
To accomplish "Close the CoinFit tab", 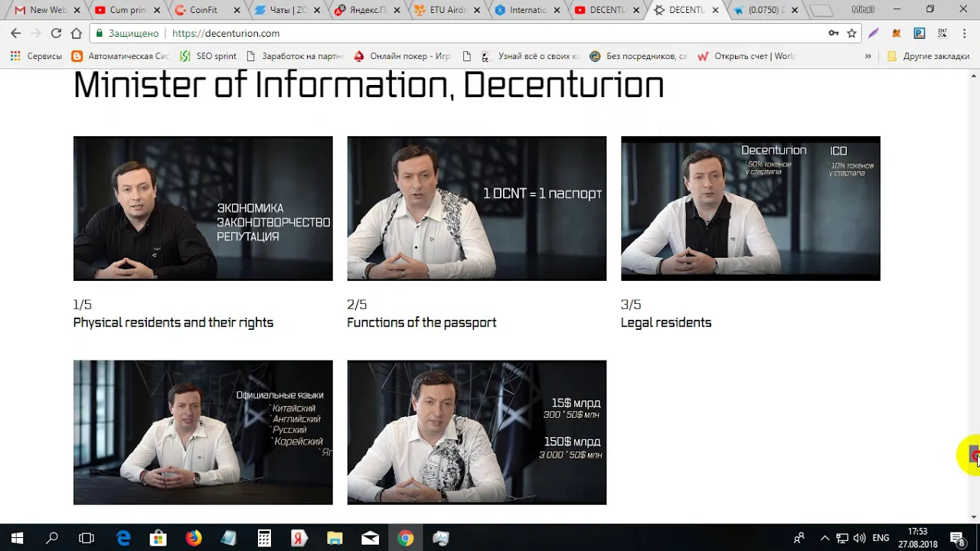I will tap(237, 10).
